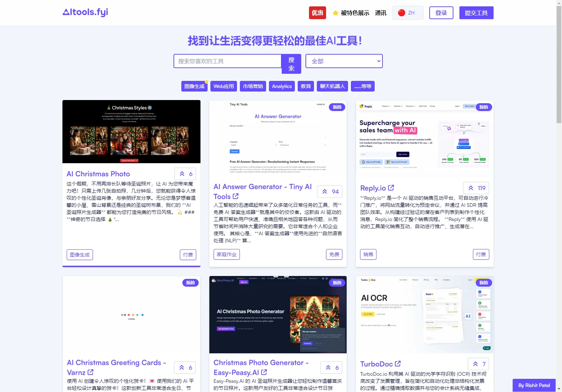Open the TurboDoc AI OCR thumbnail

425,315
